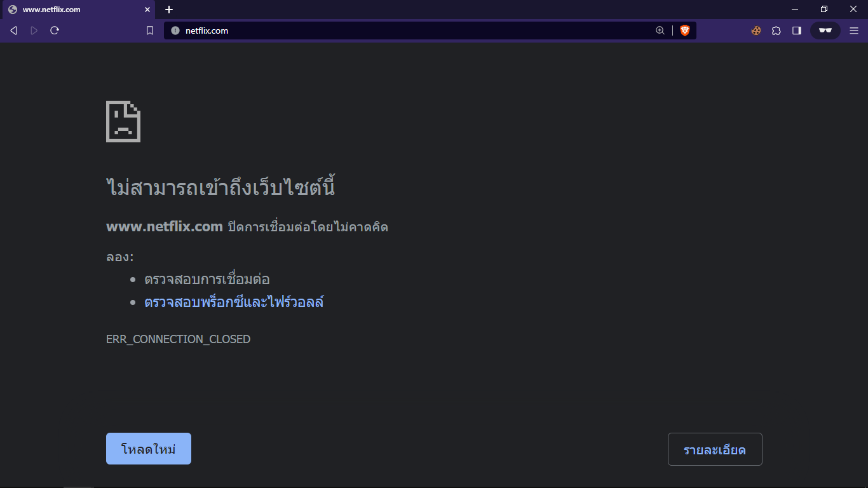Open the zoom magnifier in the address bar
This screenshot has width=868, height=488.
coord(660,30)
